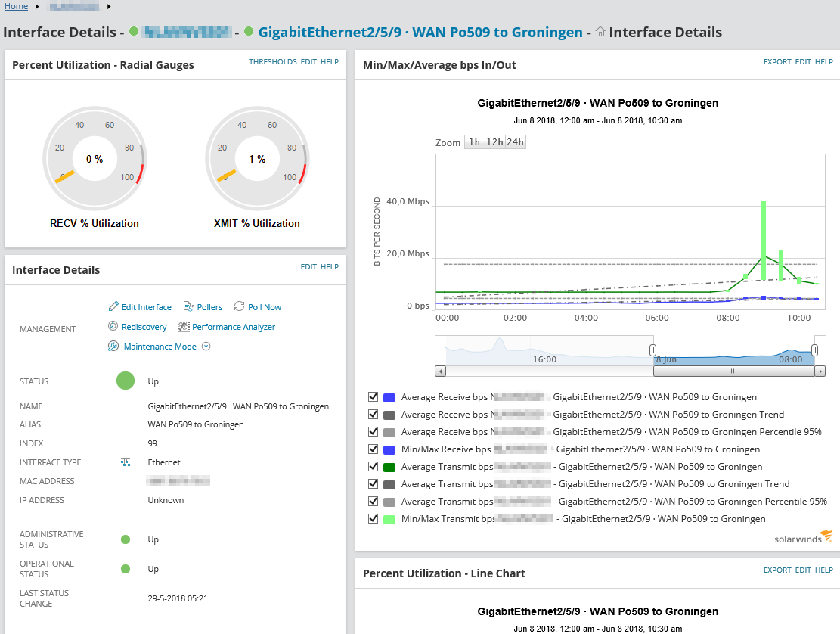
Task: Open the Home breadcrumb link
Action: click(16, 6)
